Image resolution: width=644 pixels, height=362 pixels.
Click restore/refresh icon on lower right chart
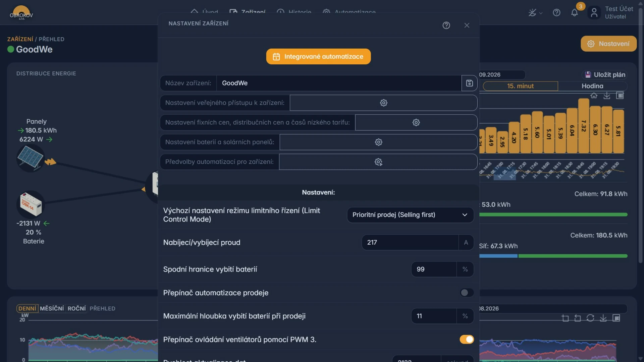click(x=590, y=318)
